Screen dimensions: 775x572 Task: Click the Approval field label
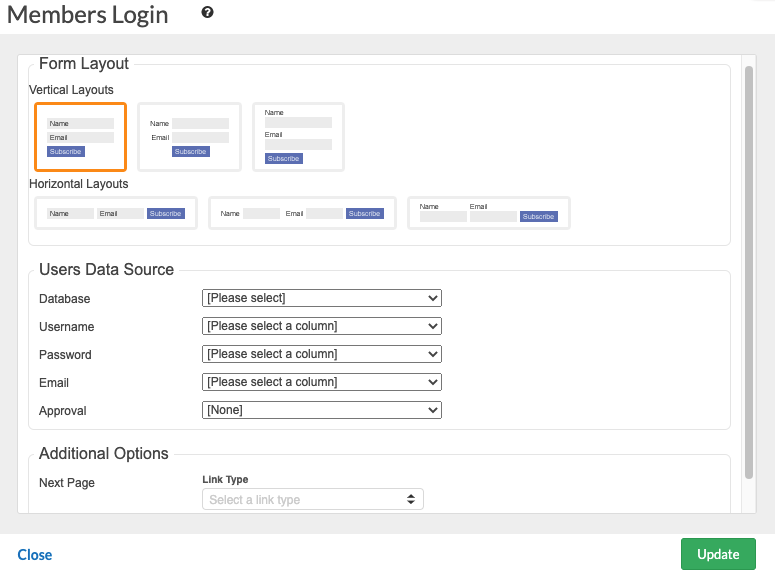[x=63, y=411]
